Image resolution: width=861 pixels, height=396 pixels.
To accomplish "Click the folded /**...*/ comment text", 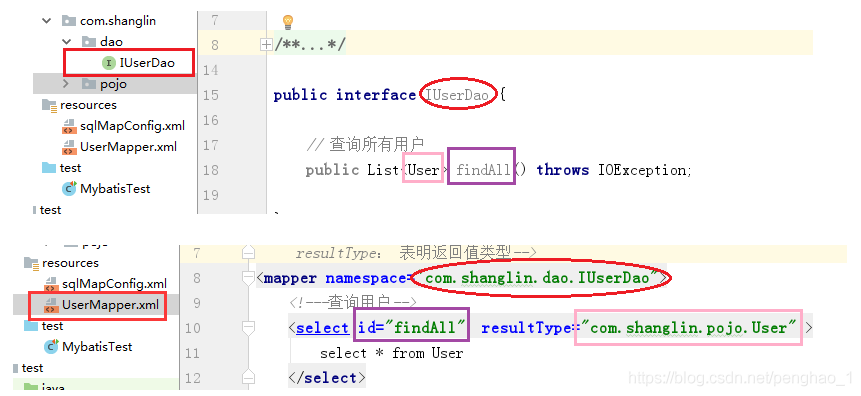I will pos(310,45).
